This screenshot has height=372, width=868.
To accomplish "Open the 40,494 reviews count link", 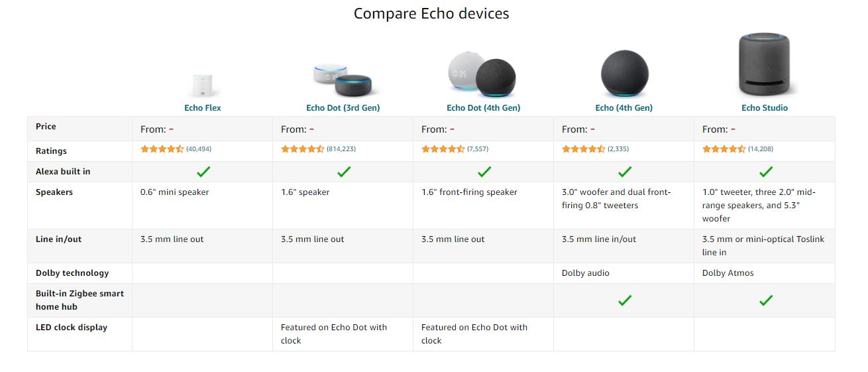I will click(199, 149).
